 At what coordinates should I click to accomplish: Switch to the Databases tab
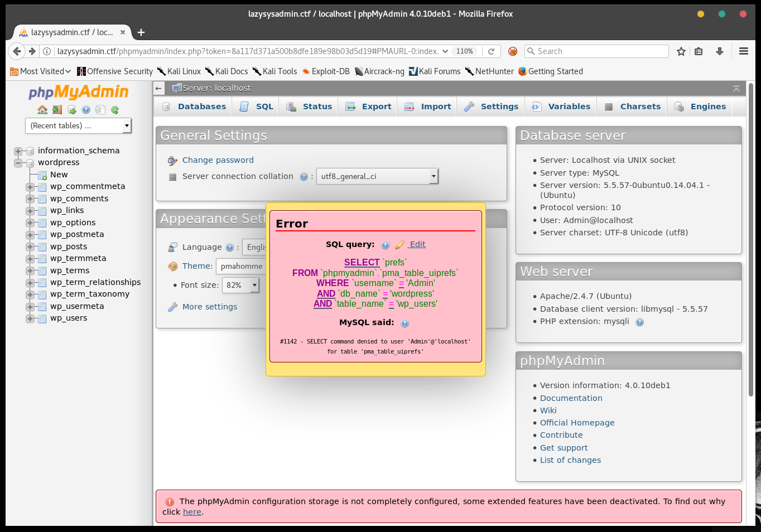point(194,107)
